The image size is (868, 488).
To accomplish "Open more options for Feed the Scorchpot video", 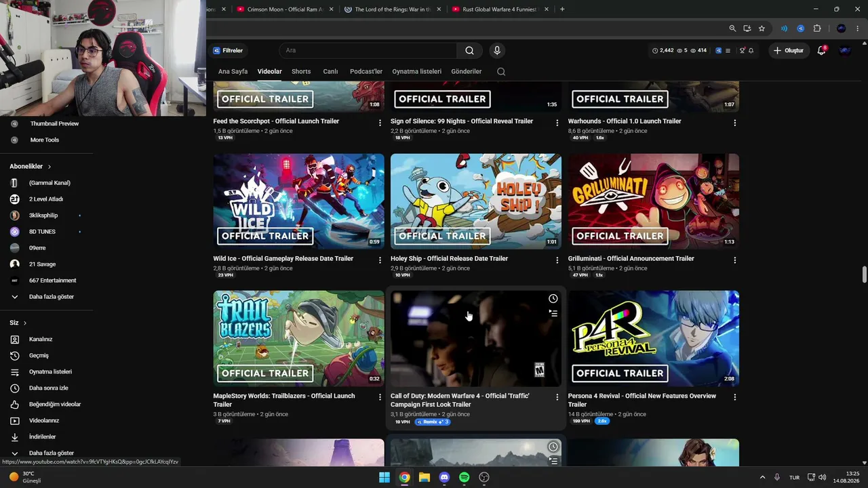I will (380, 123).
